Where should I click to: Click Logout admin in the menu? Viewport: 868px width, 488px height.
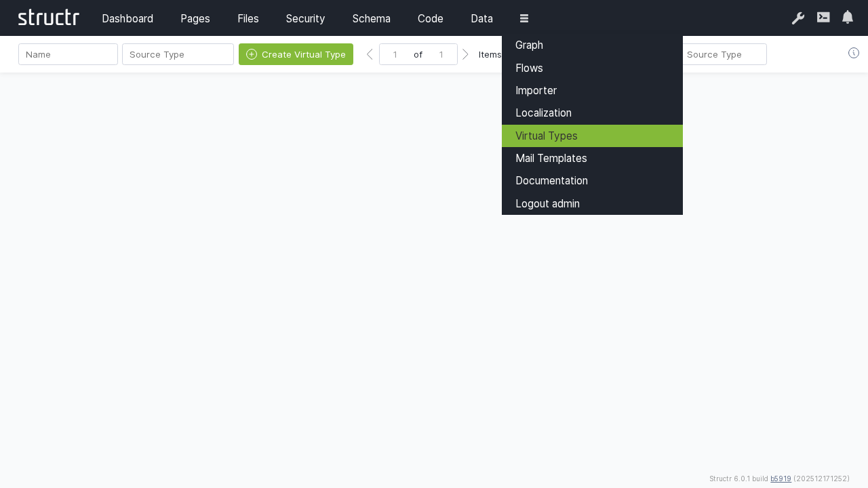547,203
